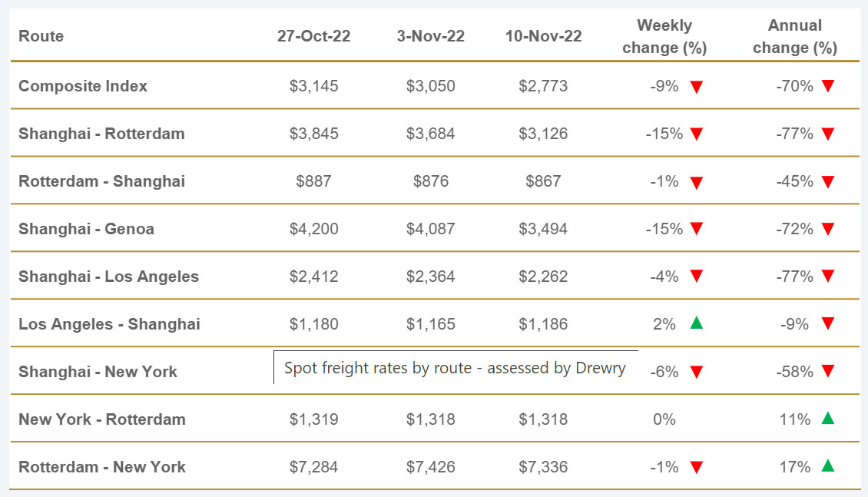Click the Annual change (%) header
The width and height of the screenshot is (868, 497).
click(794, 36)
